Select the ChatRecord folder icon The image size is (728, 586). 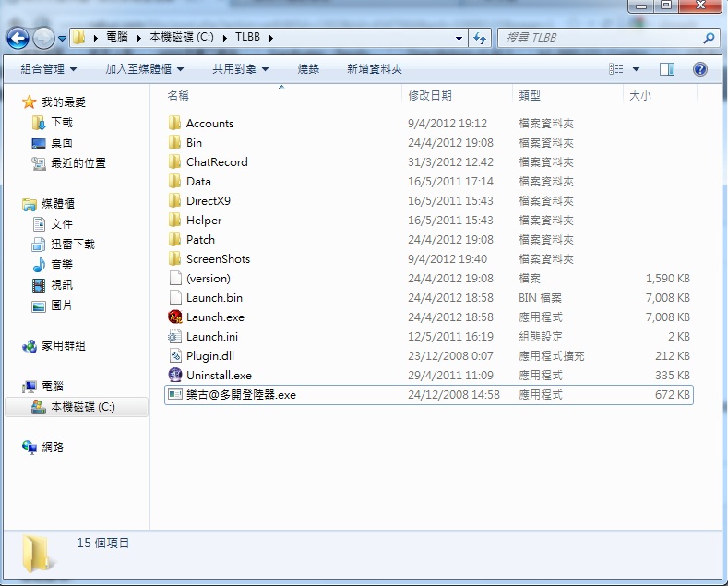click(174, 162)
